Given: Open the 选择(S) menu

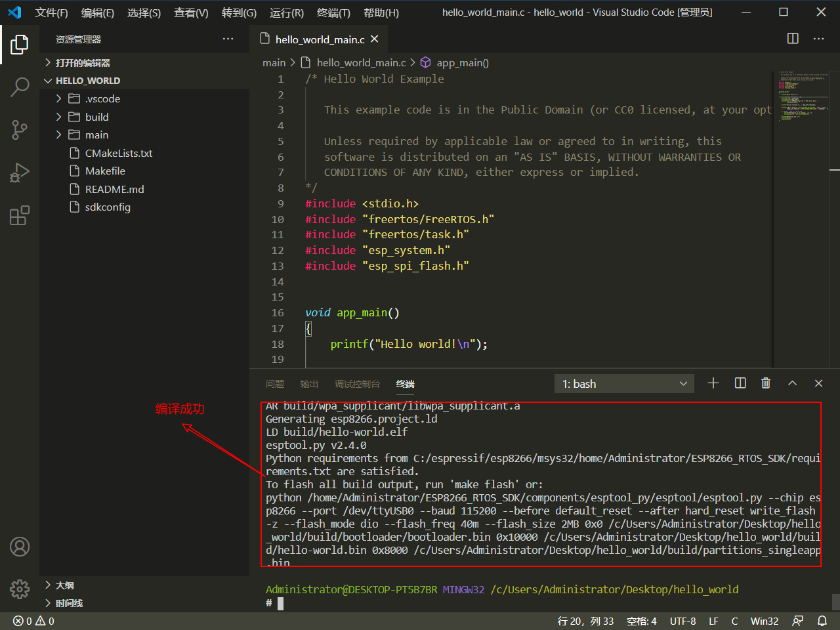Looking at the screenshot, I should pos(144,12).
